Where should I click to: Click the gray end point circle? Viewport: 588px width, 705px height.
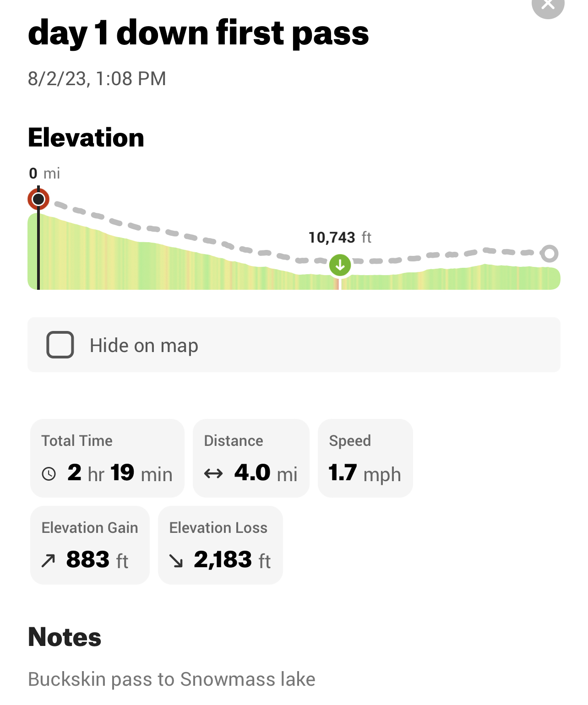pos(549,253)
